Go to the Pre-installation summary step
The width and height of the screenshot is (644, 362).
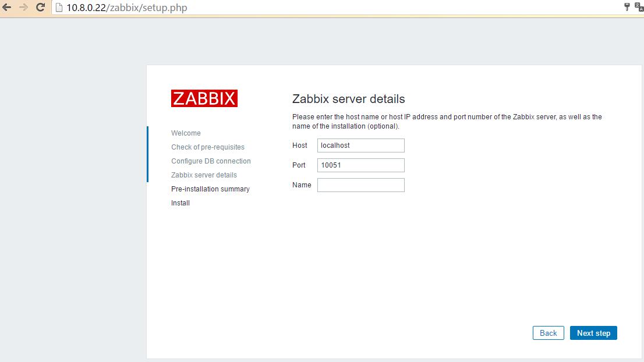pyautogui.click(x=210, y=189)
